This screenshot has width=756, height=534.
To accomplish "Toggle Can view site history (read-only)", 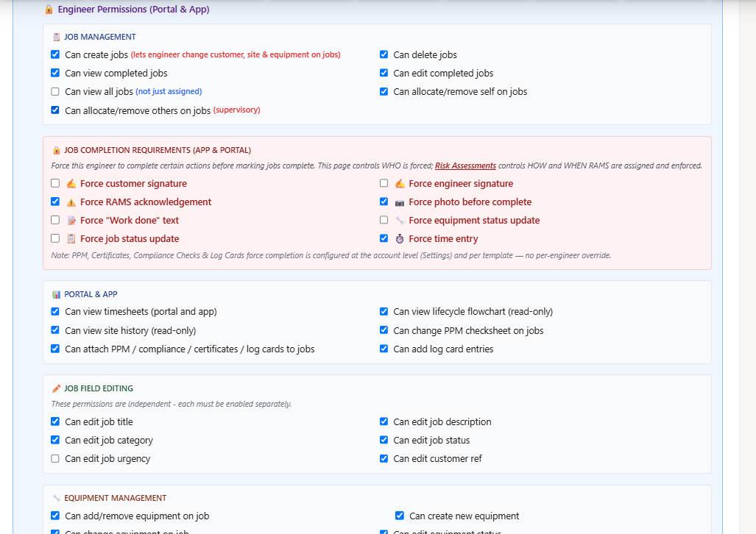I will coord(55,330).
